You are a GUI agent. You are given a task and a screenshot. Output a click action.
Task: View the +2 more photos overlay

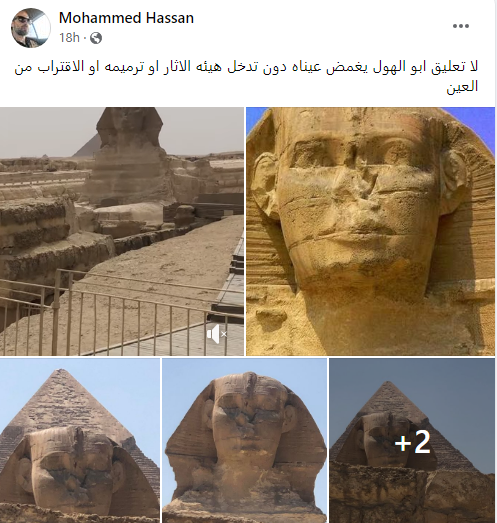tap(412, 441)
